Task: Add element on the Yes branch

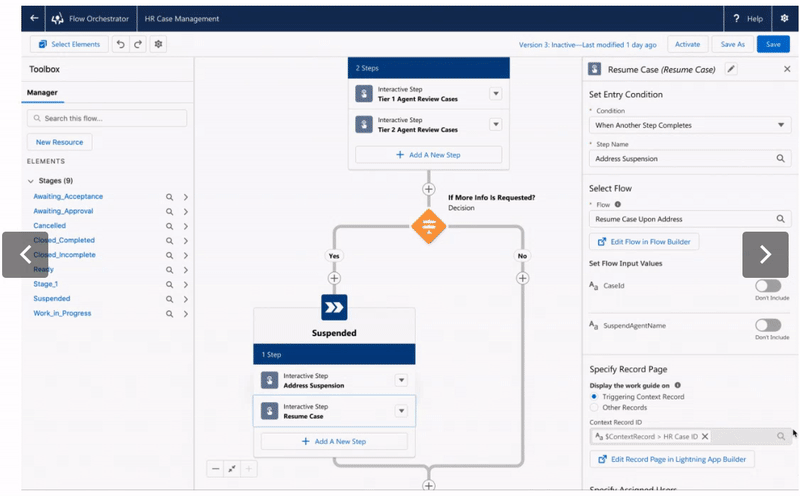Action: click(334, 278)
